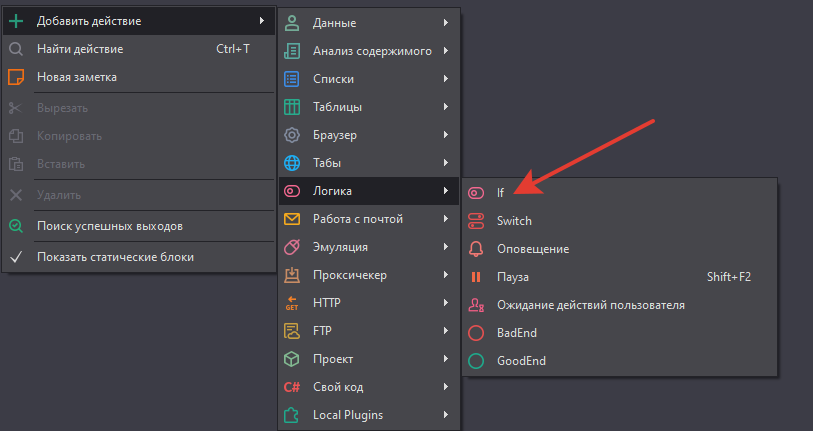Toggle Показать статические блоки checkmark

pos(16,256)
